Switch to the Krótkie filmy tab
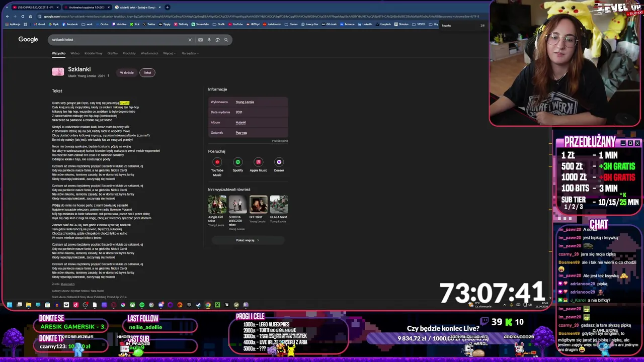Screen dimensions: 644x362 (x=93, y=53)
